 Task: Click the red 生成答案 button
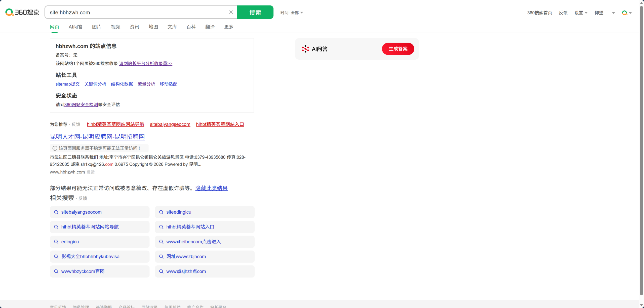[398, 49]
